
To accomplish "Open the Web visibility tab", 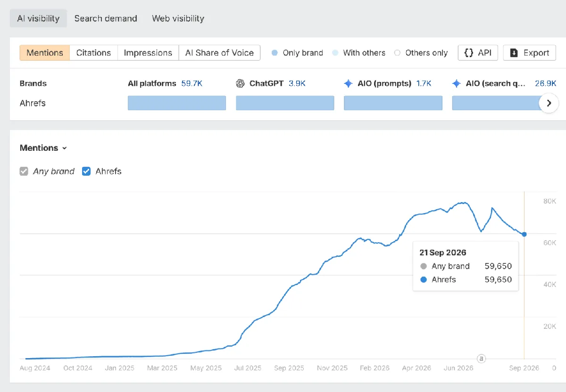I will pyautogui.click(x=178, y=18).
